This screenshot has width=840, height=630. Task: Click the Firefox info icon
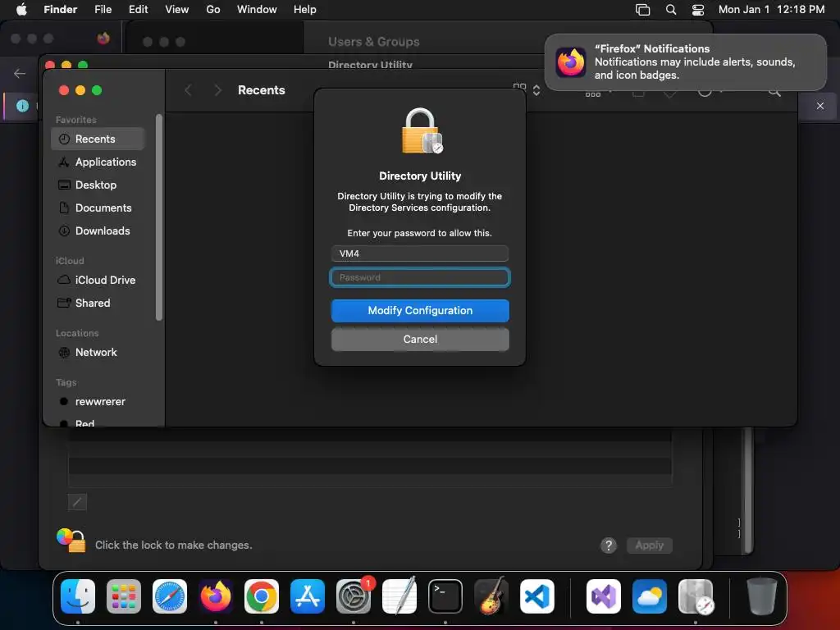pos(22,106)
